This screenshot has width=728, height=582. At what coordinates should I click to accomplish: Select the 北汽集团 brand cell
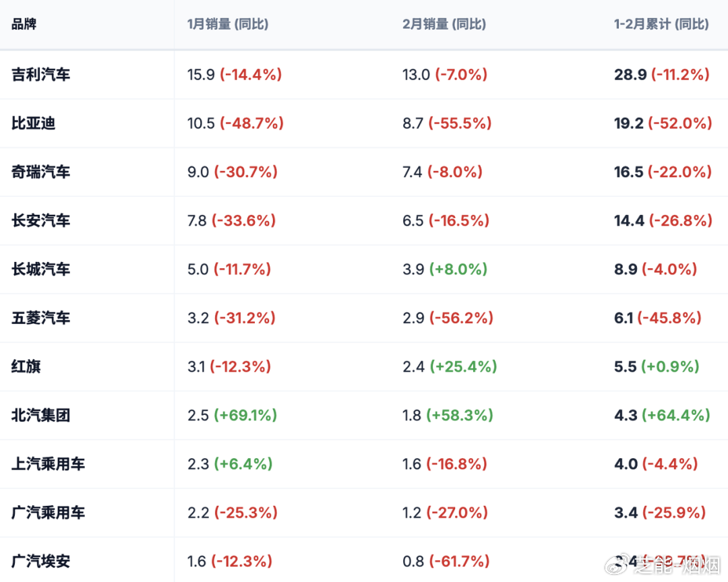coord(41,415)
